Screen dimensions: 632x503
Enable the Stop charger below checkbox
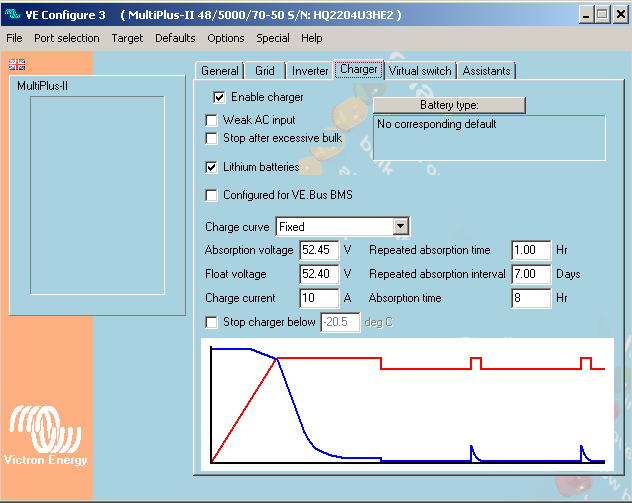point(211,322)
